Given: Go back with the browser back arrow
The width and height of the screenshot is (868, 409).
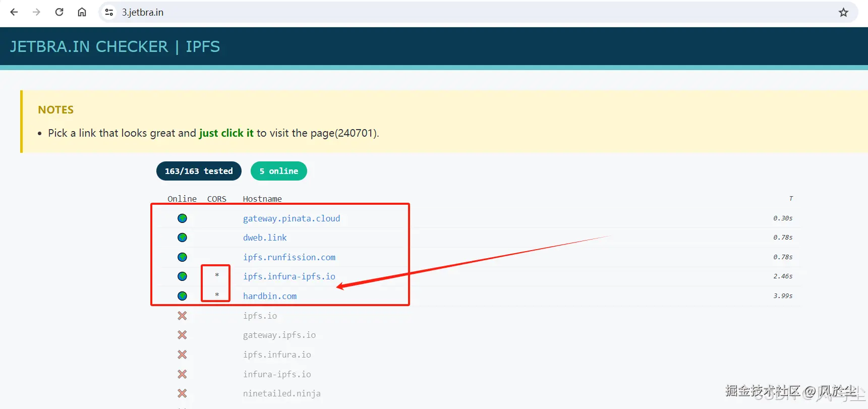Looking at the screenshot, I should click(x=14, y=12).
